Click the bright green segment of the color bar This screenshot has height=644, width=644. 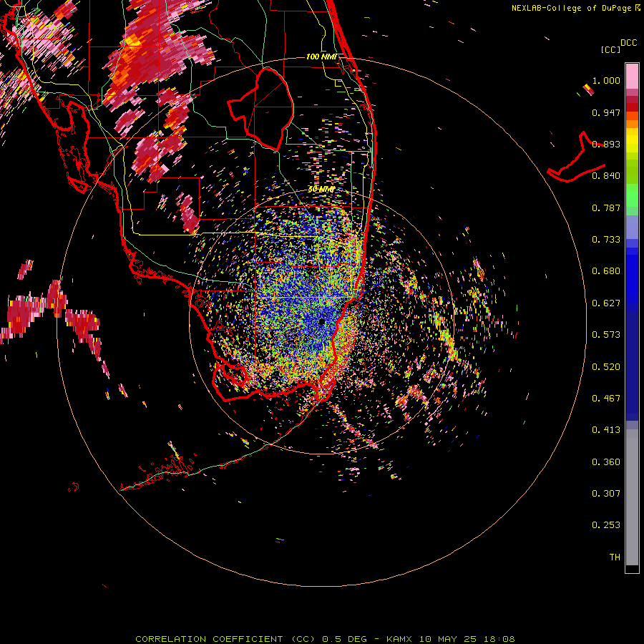click(x=632, y=195)
